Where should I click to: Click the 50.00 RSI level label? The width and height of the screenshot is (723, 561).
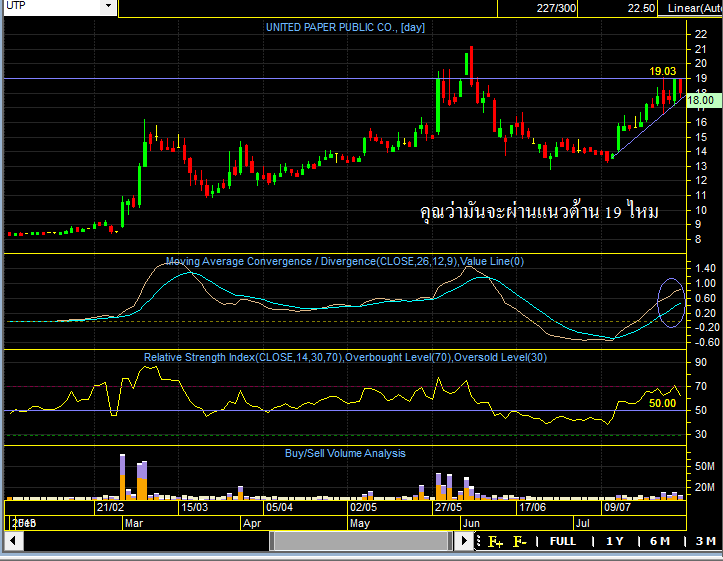[x=663, y=403]
